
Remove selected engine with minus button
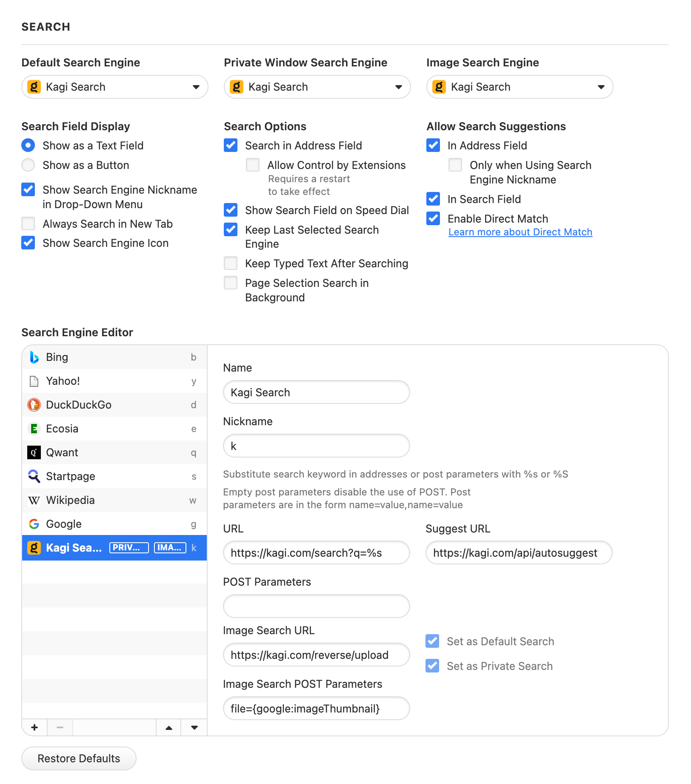coord(60,727)
